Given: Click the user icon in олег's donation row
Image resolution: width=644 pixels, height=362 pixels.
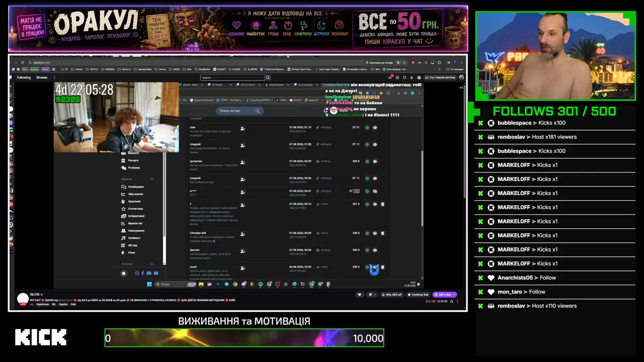Looking at the screenshot, I should [243, 128].
